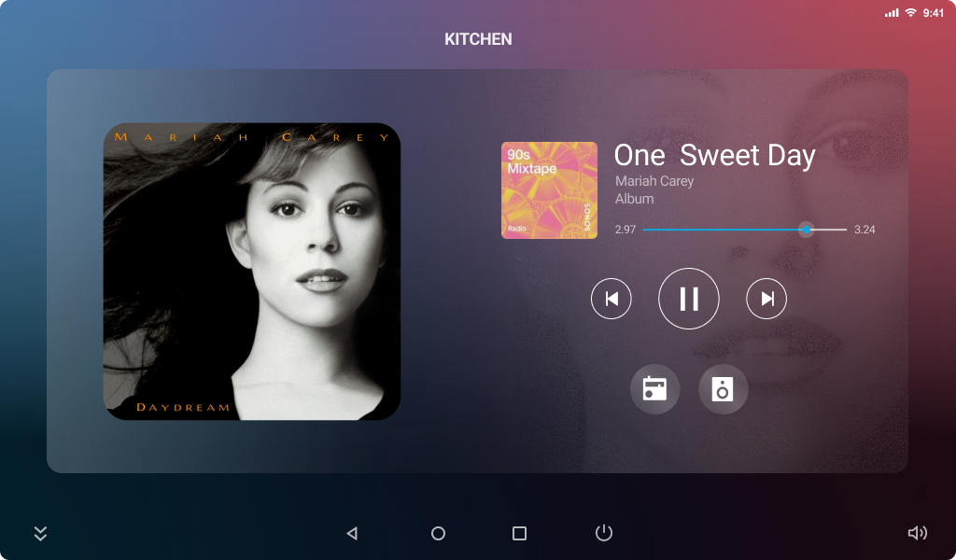Screen dimensions: 956x560
Task: Click the playback progress slider knob
Action: pos(806,230)
